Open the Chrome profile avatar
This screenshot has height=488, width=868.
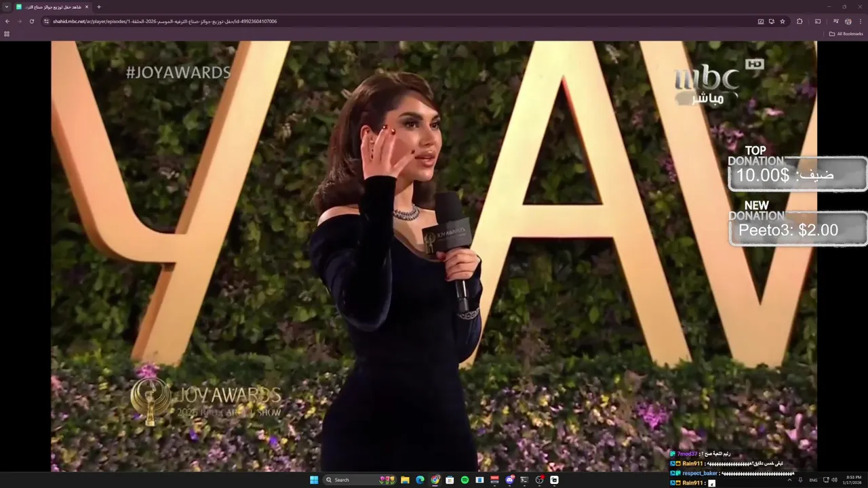848,21
